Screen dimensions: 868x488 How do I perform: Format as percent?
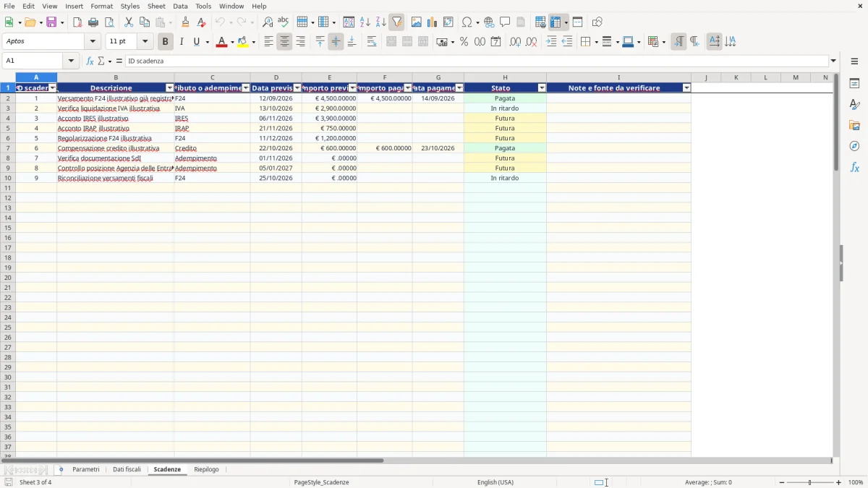coord(464,42)
